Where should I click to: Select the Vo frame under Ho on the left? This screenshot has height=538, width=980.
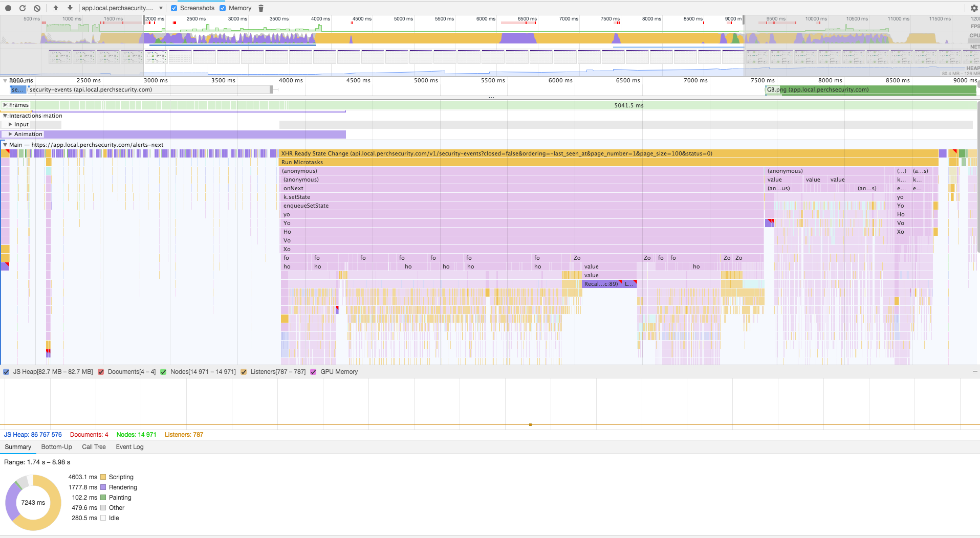tap(522, 240)
